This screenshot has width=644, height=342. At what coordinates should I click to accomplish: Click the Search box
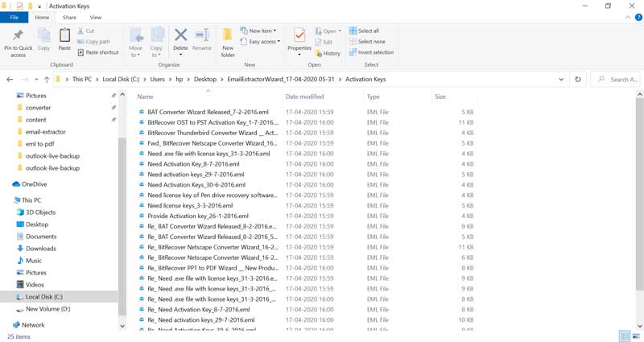tap(616, 79)
